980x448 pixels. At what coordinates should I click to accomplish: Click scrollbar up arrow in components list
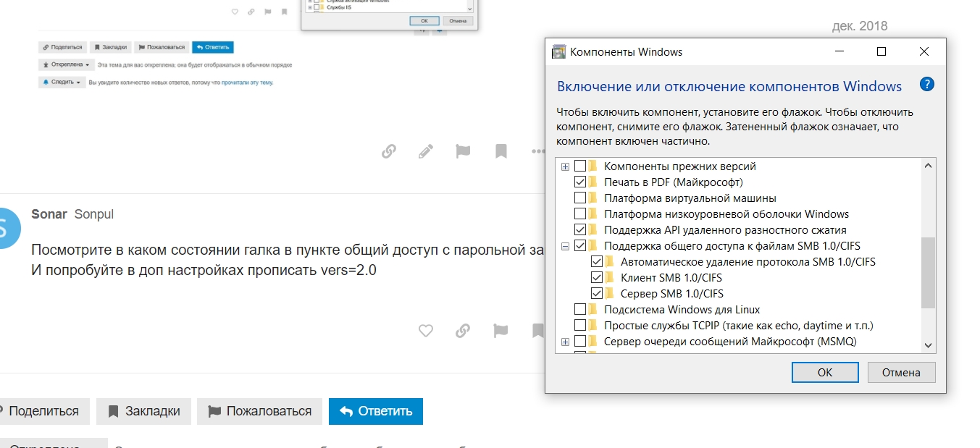point(928,166)
